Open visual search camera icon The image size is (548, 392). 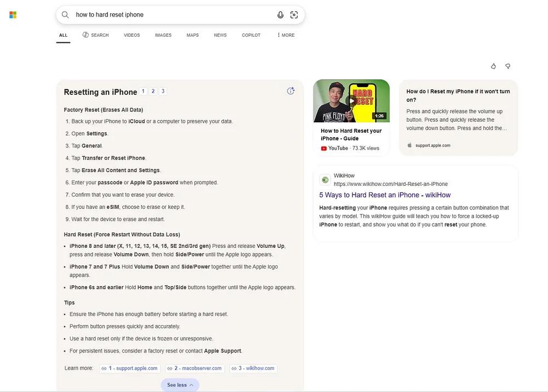coord(294,15)
